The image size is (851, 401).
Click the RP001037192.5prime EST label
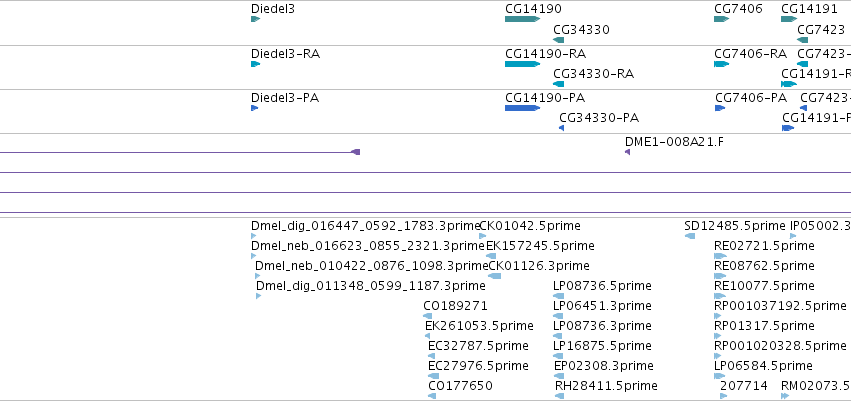pyautogui.click(x=780, y=306)
